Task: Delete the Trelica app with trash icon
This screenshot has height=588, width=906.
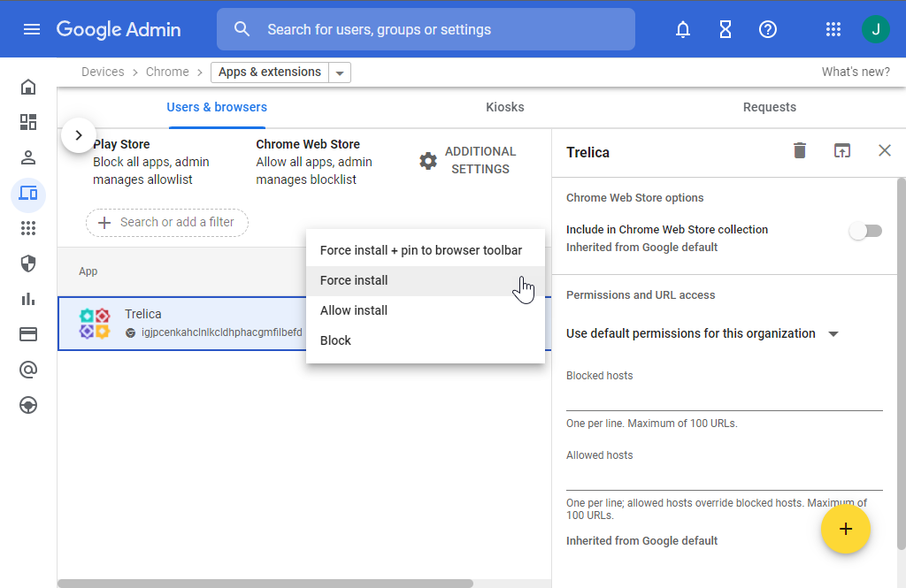Action: pyautogui.click(x=800, y=150)
